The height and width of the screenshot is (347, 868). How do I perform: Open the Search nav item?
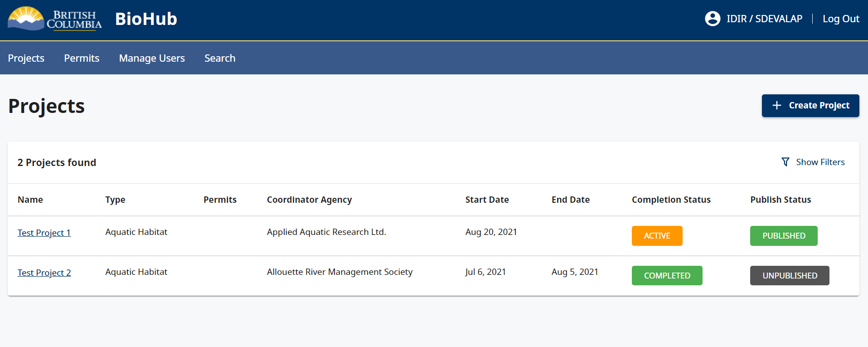click(220, 58)
